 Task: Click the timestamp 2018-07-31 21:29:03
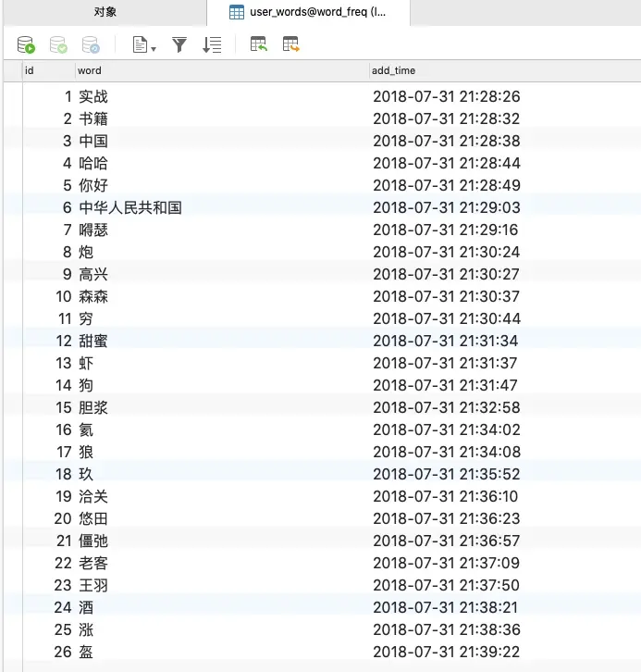447,208
